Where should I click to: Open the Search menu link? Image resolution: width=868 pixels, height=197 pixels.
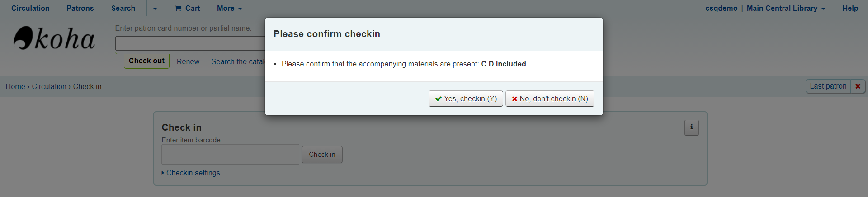[123, 8]
